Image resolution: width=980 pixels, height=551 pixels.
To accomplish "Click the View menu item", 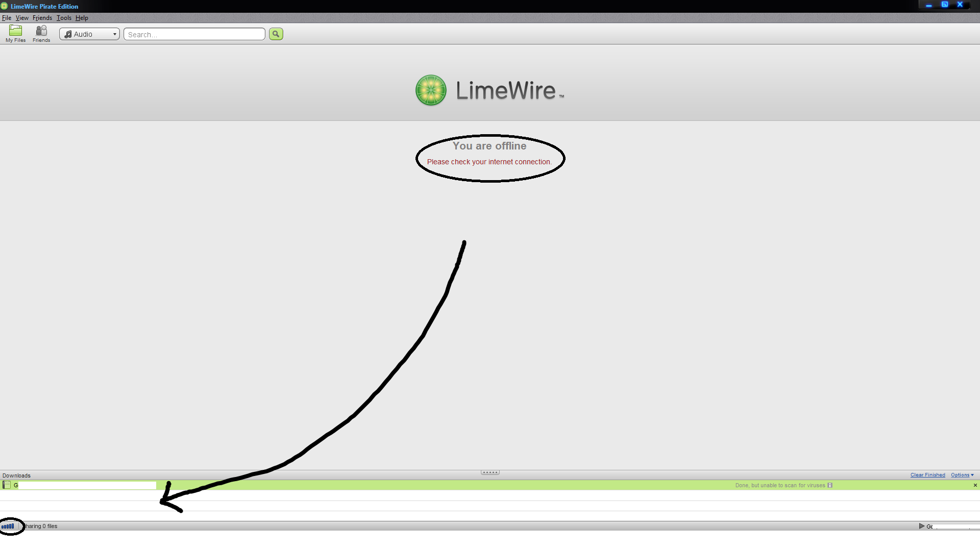I will click(x=22, y=17).
